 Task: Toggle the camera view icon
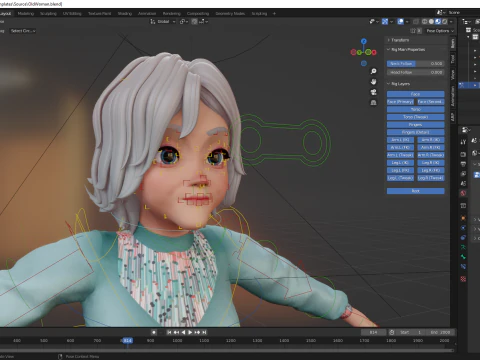click(x=374, y=92)
